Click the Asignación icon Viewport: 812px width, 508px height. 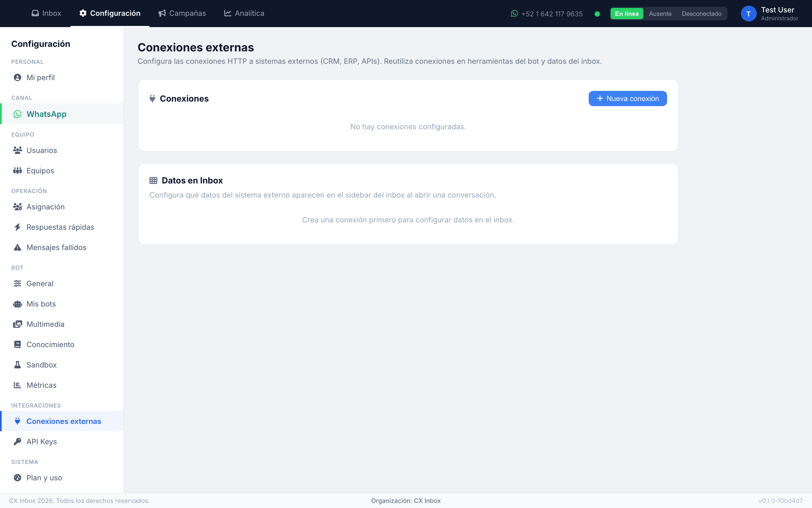tap(17, 207)
